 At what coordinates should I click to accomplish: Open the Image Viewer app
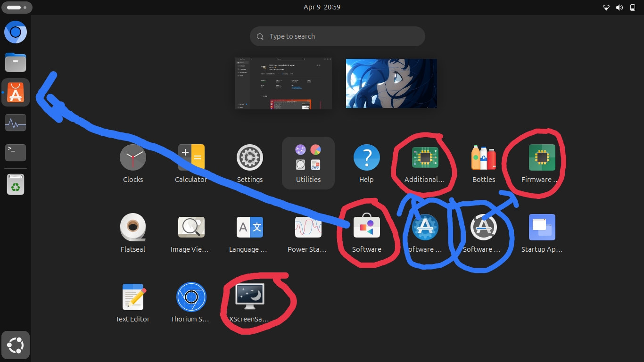(191, 227)
